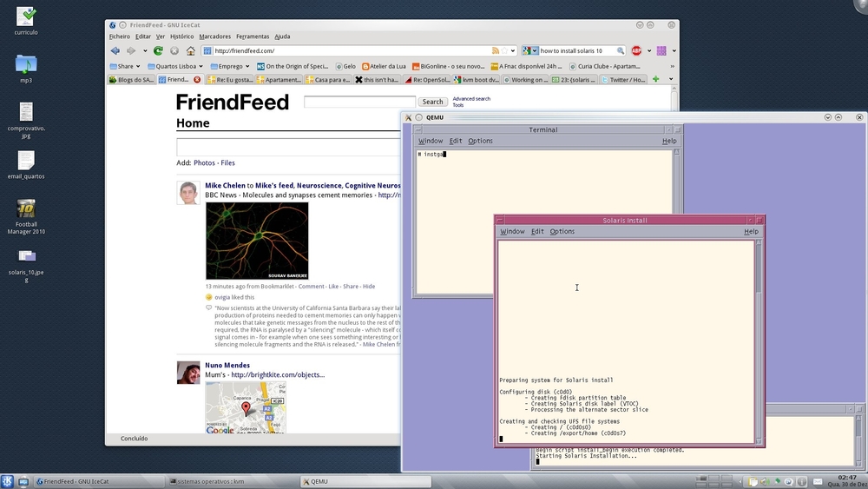Open the brightkite.com/objects link
The height and width of the screenshot is (489, 868).
pos(278,375)
